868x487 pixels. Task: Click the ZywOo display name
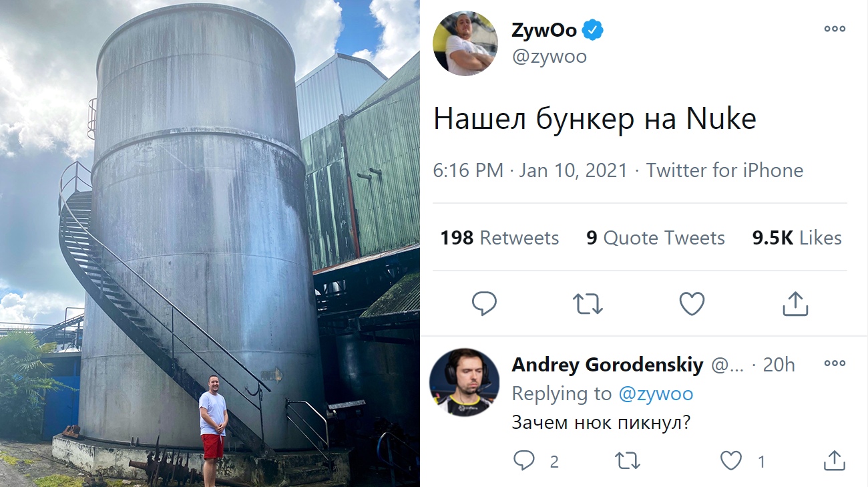pyautogui.click(x=544, y=30)
